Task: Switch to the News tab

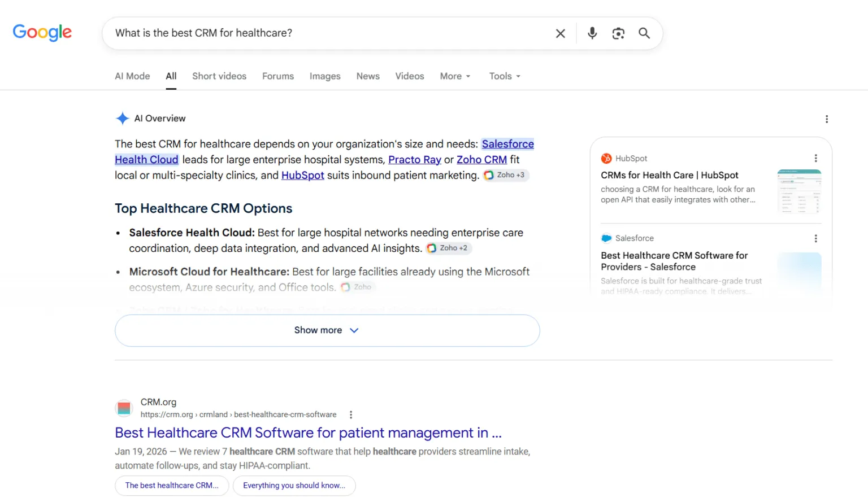Action: pyautogui.click(x=368, y=76)
